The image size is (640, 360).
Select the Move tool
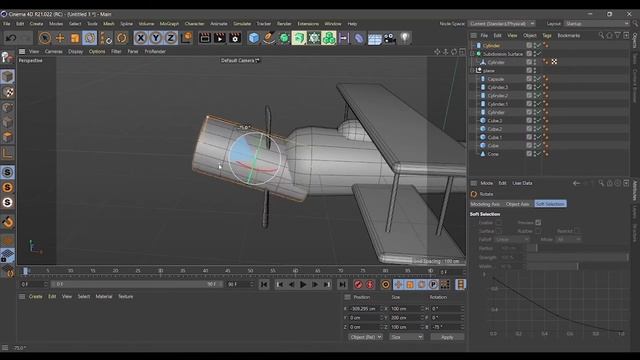tap(60, 38)
